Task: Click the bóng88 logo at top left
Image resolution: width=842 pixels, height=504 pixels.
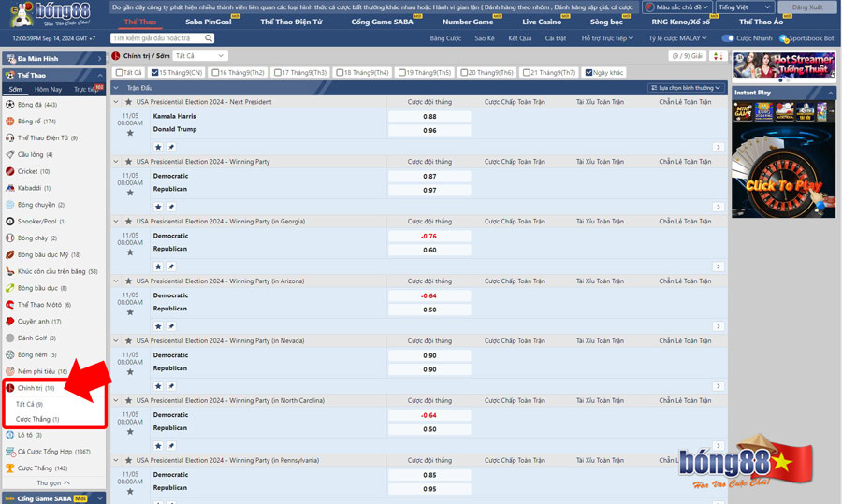Action: (50, 14)
